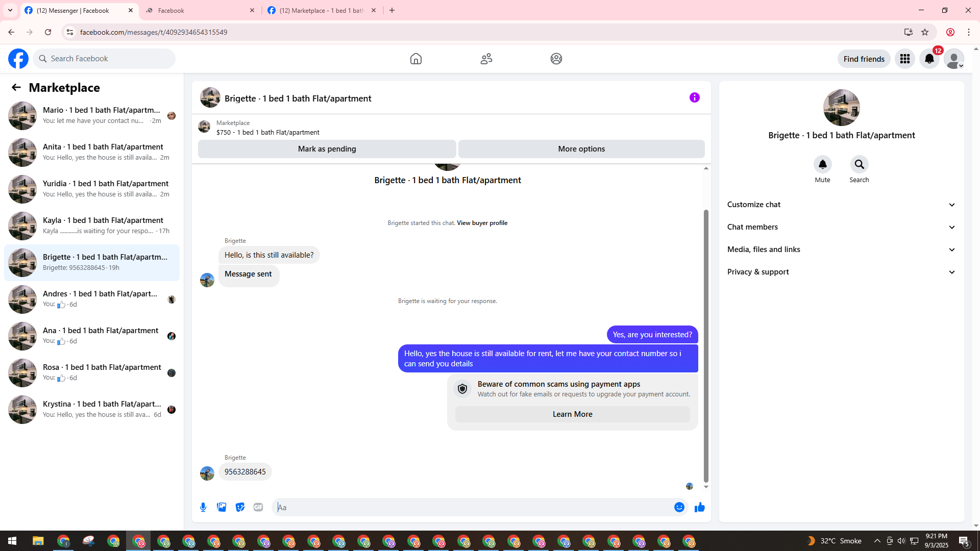Install app icon in the address bar
Screen dimensions: 980x551
tap(909, 32)
